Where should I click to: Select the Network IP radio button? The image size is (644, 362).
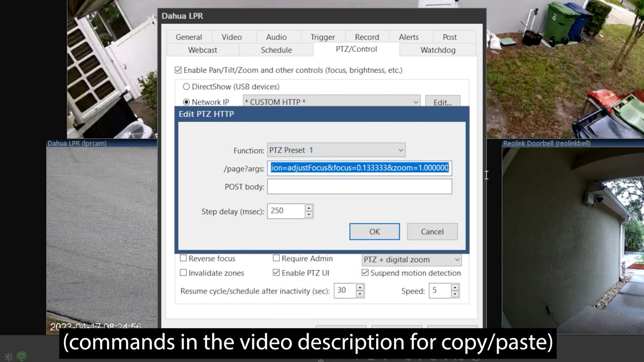[x=186, y=102]
